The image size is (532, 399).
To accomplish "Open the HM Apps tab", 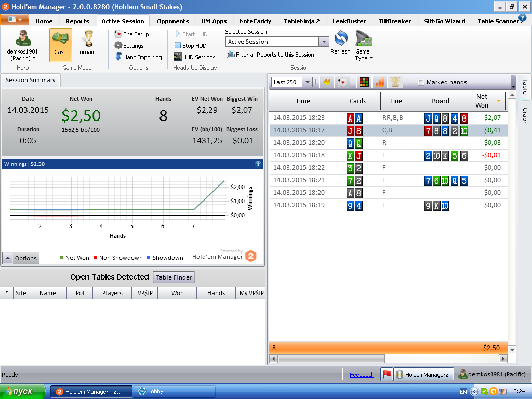I will 214,21.
